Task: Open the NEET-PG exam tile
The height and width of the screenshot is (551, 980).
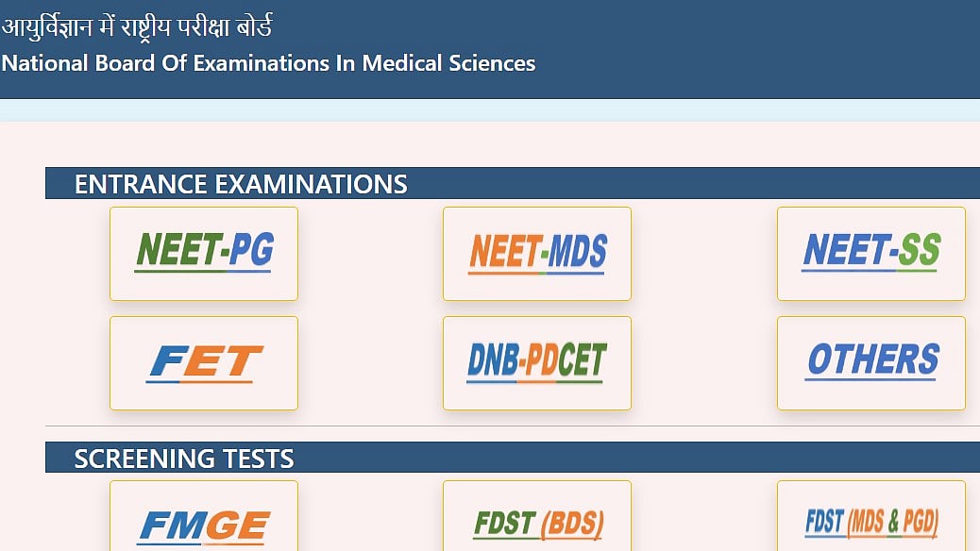Action: 204,253
